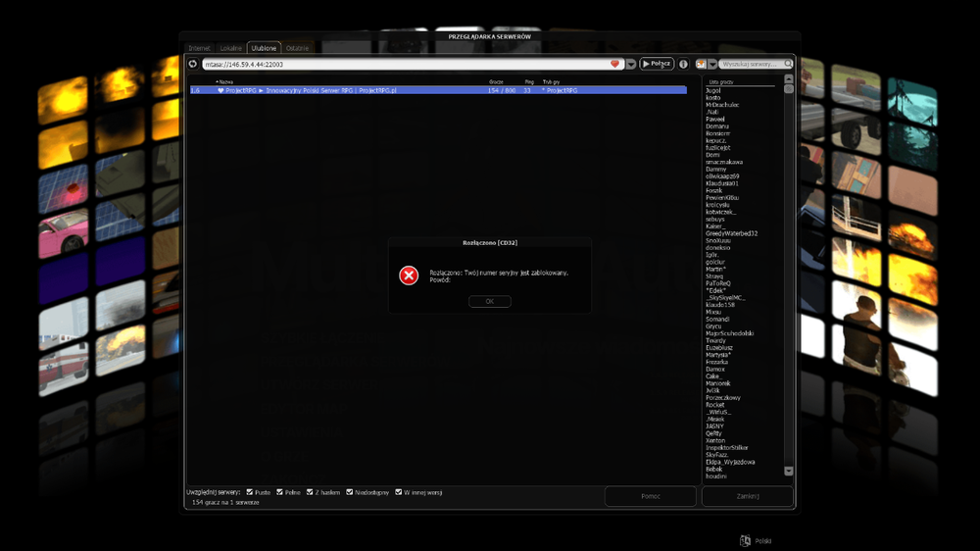Click OK in the Rozłączono dialog
The width and height of the screenshot is (980, 551).
click(x=490, y=301)
